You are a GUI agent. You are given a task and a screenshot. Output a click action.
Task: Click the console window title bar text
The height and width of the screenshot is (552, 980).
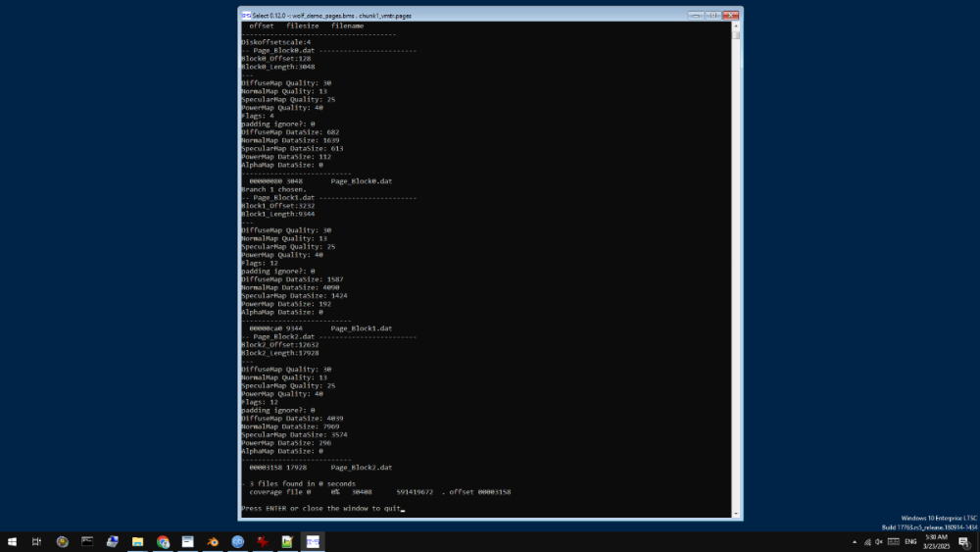point(332,16)
